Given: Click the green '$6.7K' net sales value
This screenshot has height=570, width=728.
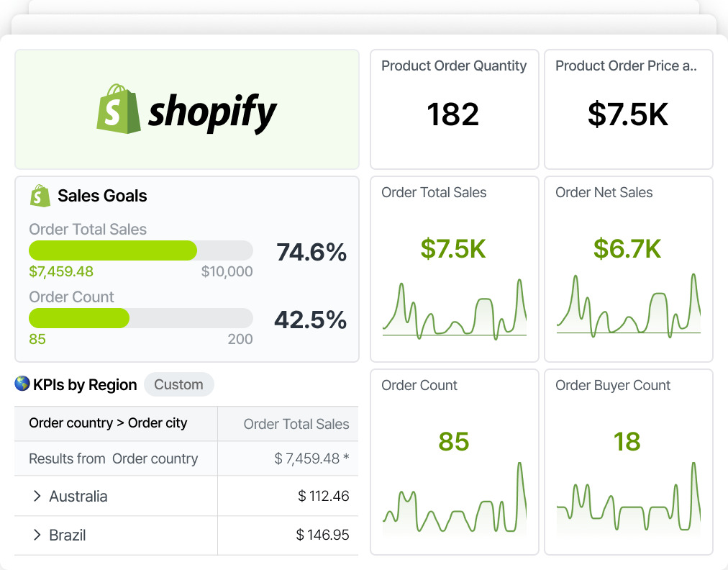Looking at the screenshot, I should click(627, 248).
